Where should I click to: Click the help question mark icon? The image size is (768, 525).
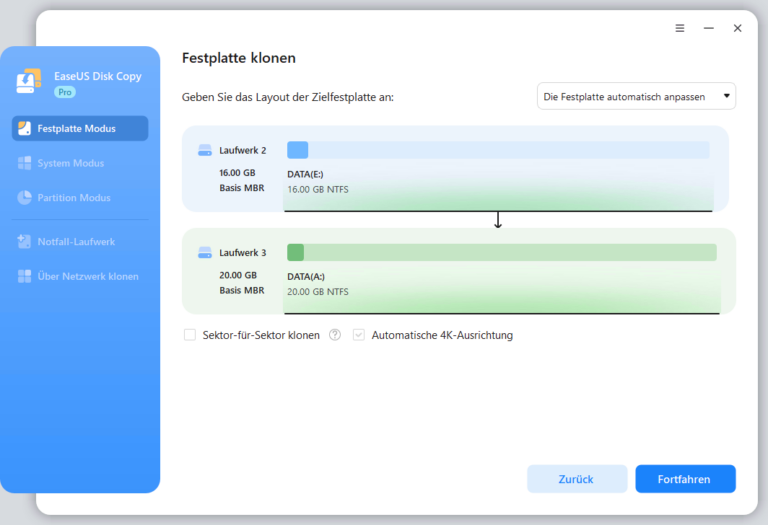point(335,335)
